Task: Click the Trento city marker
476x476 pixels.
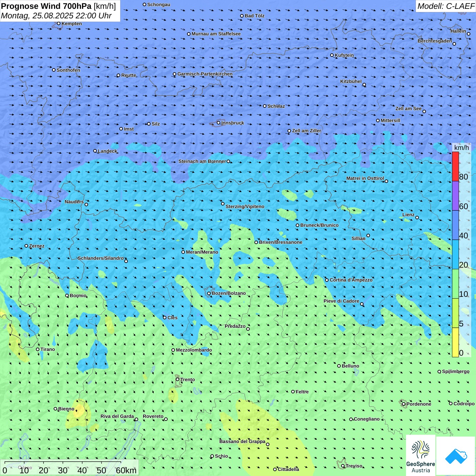Action: 177,379
